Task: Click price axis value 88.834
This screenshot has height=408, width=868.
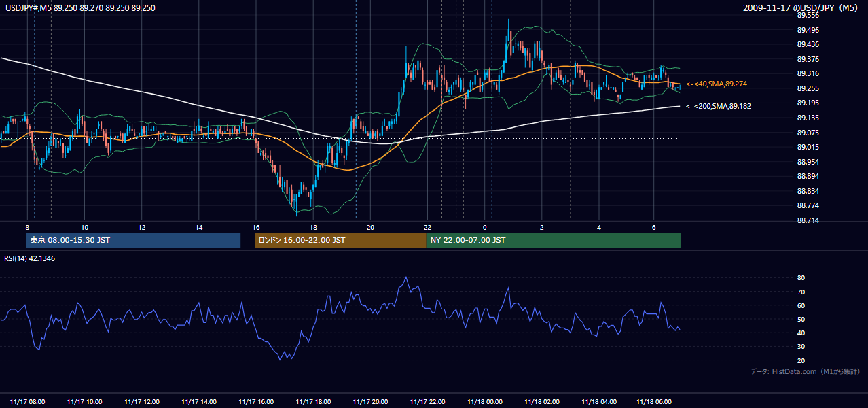Action: point(807,191)
